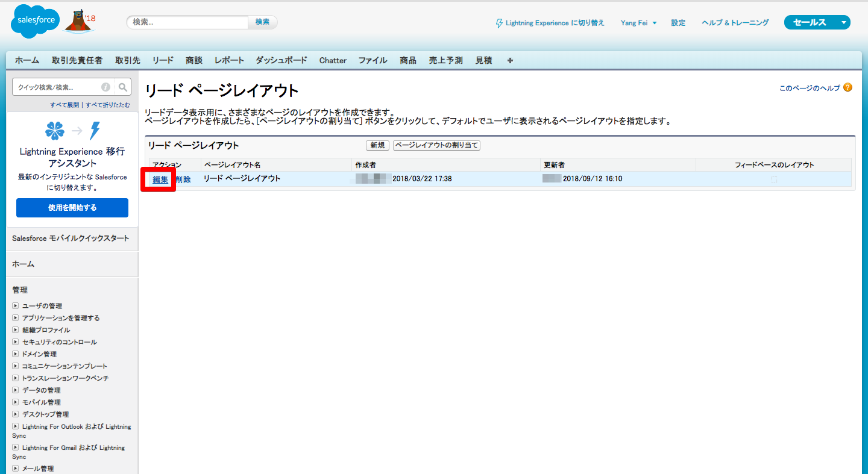This screenshot has height=474, width=868.
Task: Click the quick find magnifier icon
Action: click(x=123, y=87)
